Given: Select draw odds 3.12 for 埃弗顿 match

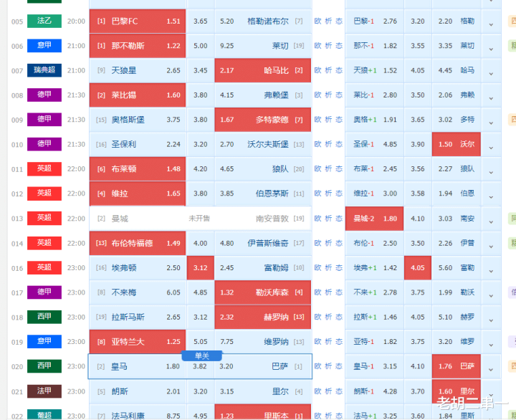Looking at the screenshot, I should [x=201, y=268].
